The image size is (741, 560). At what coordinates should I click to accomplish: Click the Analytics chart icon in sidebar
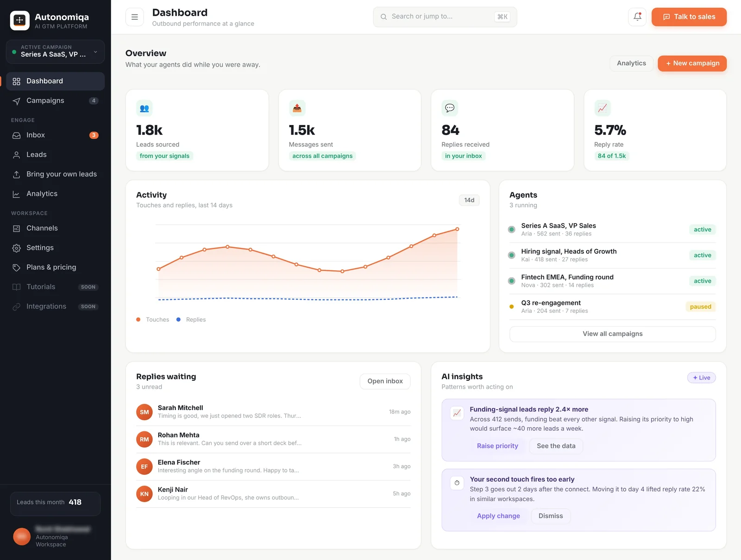pyautogui.click(x=17, y=194)
